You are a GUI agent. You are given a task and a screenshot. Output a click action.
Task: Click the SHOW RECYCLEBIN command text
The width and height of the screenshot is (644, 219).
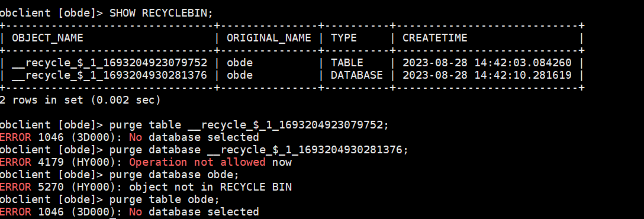[162, 13]
